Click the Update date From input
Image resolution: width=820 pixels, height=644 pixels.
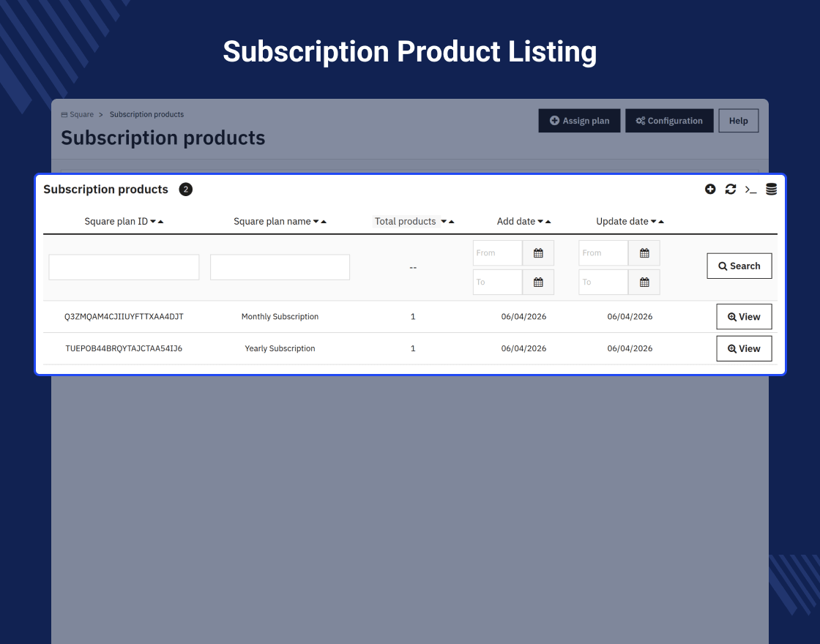603,253
